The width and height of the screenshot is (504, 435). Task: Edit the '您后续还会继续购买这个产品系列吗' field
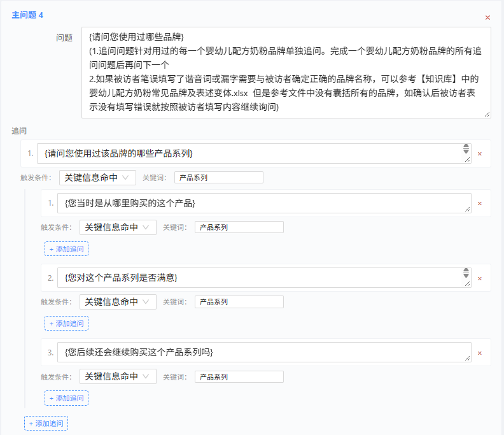point(264,352)
